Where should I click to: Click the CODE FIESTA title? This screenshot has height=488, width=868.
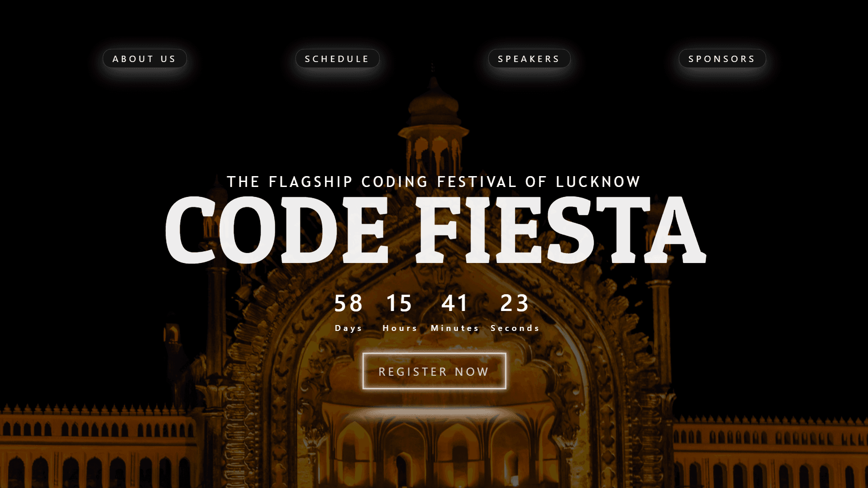point(435,230)
